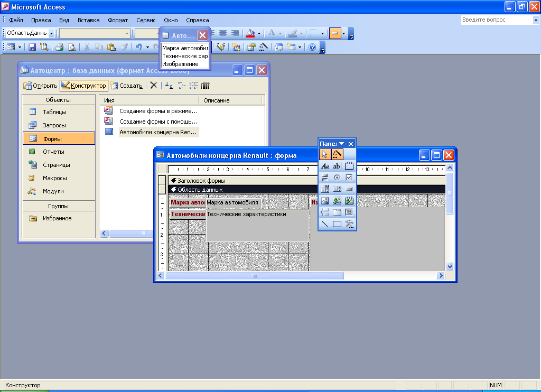
Task: Open the Вид menu
Action: (x=64, y=20)
